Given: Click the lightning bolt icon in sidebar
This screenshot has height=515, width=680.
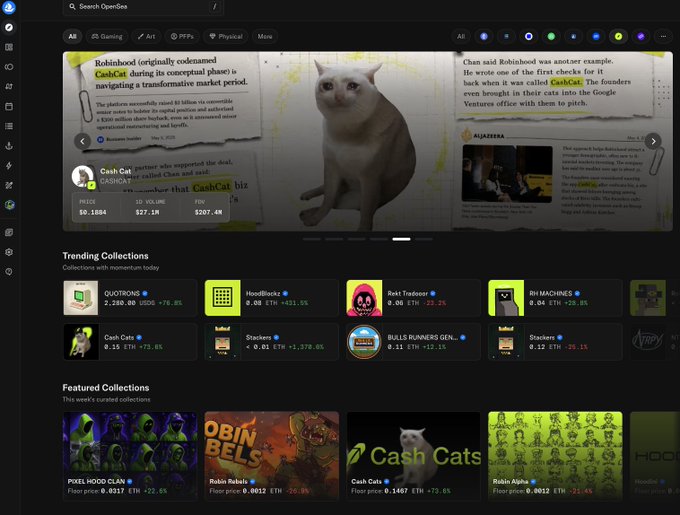Looking at the screenshot, I should coord(9,166).
